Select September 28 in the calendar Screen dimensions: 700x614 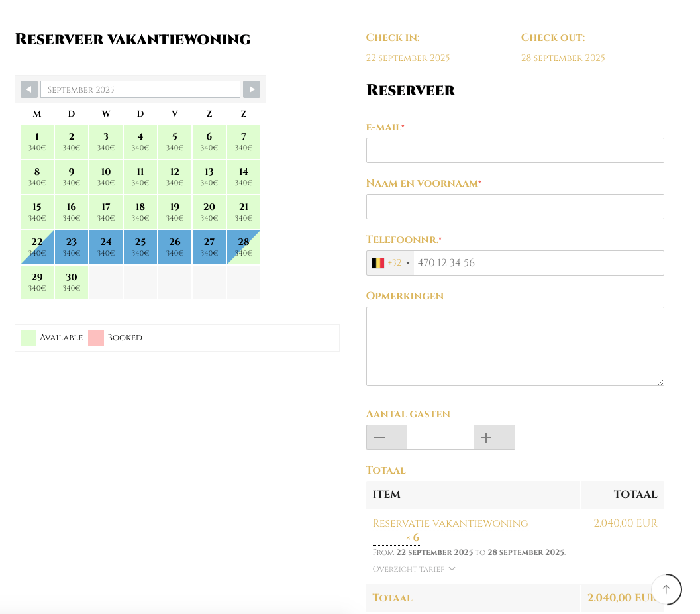tap(244, 247)
